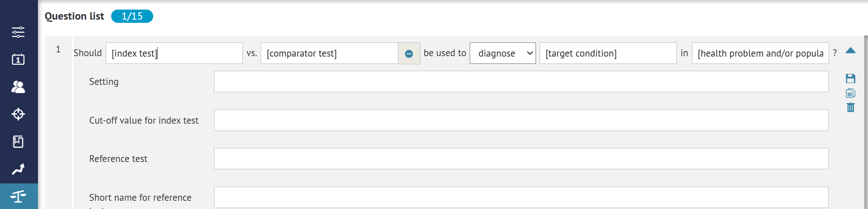The image size is (868, 209).
Task: Open the team members people icon
Action: tap(18, 87)
